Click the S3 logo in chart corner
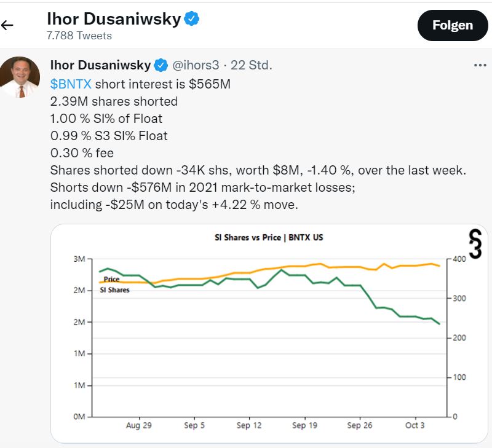 pos(471,243)
